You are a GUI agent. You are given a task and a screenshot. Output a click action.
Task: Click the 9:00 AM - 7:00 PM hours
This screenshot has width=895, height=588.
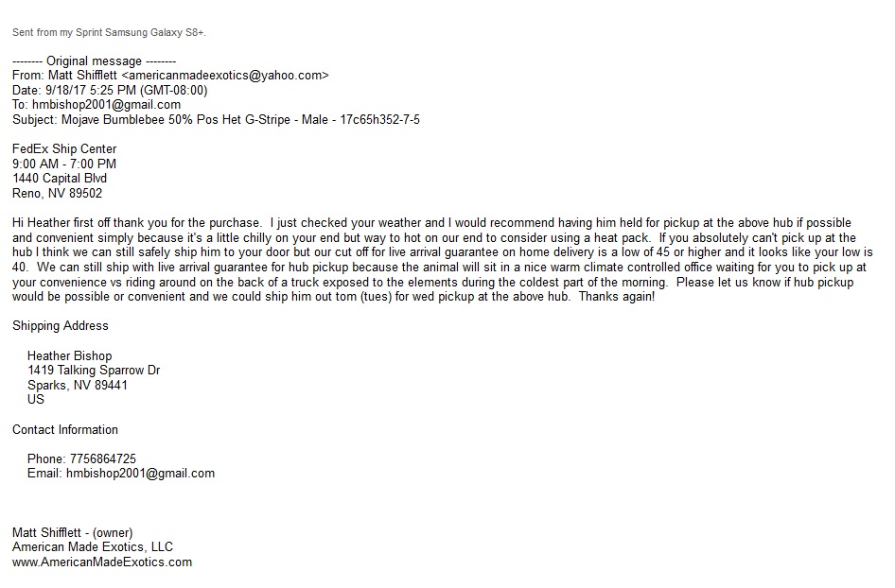[64, 164]
